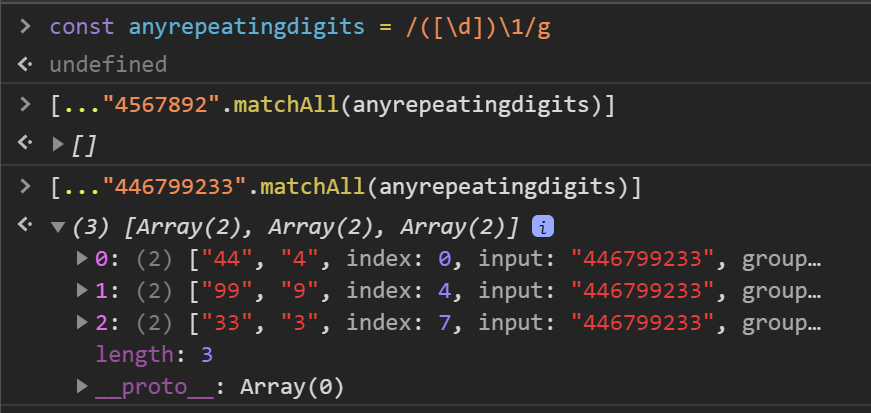
Task: Expand the empty array result
Action: pos(58,145)
